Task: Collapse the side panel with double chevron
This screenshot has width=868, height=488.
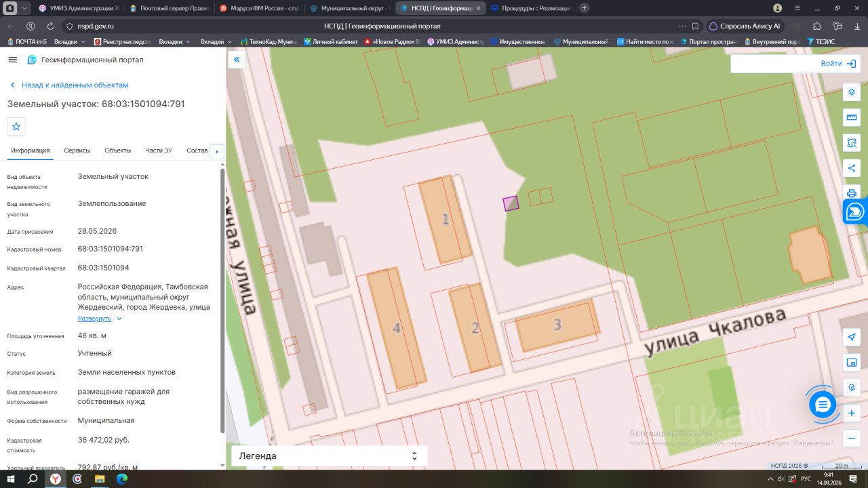Action: tap(237, 60)
